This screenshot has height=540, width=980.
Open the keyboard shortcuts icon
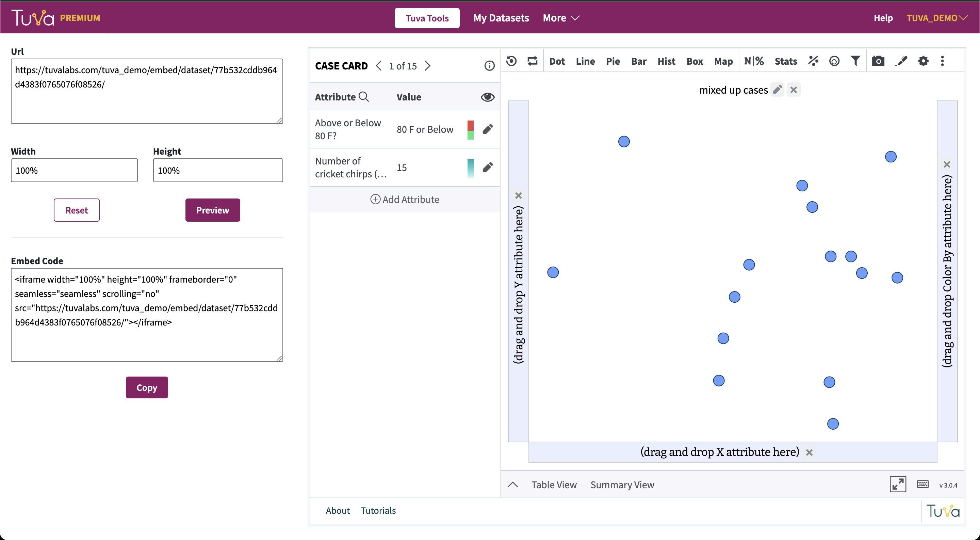(x=923, y=485)
